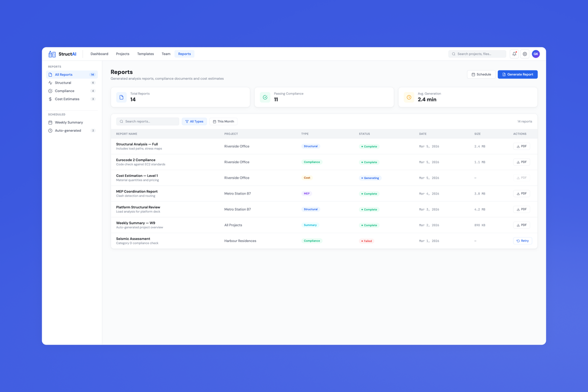This screenshot has width=588, height=392.
Task: Open the Dashboard menu item
Action: point(99,54)
